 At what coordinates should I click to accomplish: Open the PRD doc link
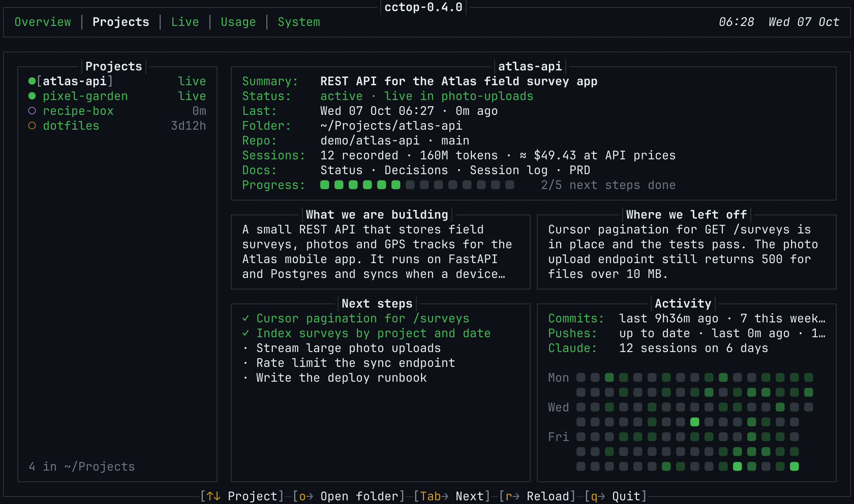click(580, 170)
